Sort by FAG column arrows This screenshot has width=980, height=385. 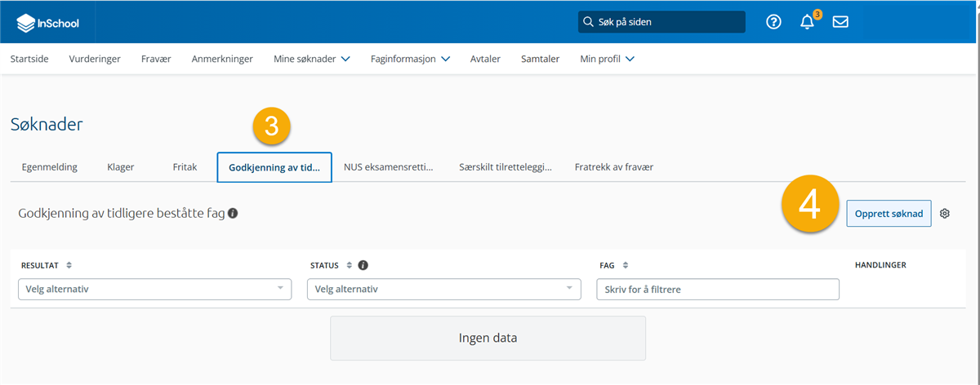coord(626,265)
